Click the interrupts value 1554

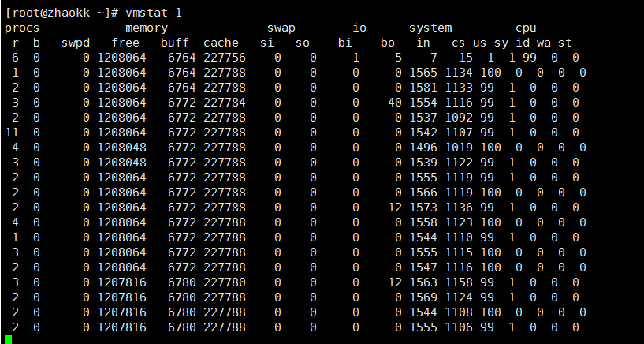pyautogui.click(x=423, y=103)
